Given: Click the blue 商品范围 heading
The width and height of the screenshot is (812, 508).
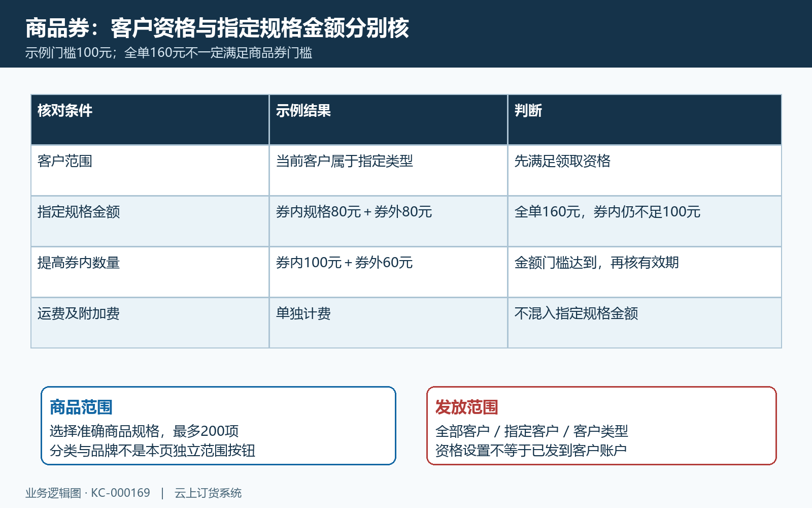Looking at the screenshot, I should coord(81,407).
